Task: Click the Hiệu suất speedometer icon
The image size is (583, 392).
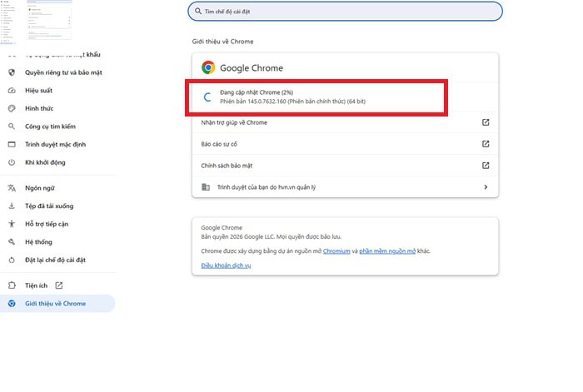Action: [12, 90]
